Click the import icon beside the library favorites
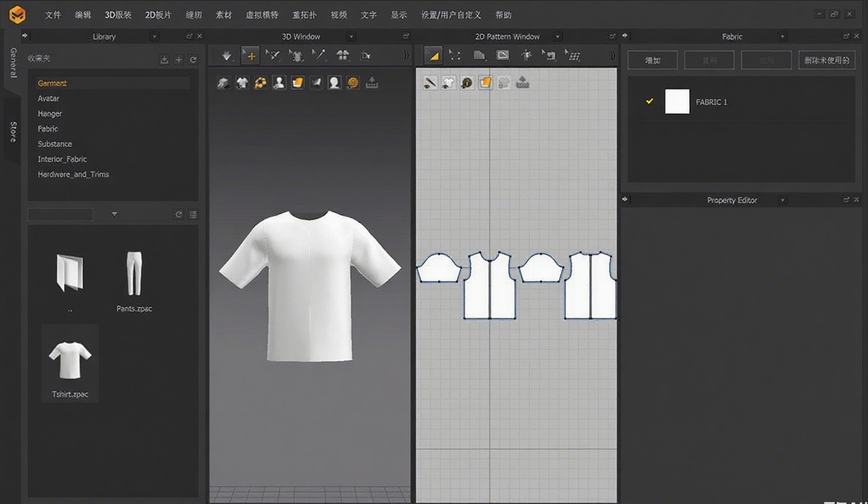The image size is (868, 504). click(164, 60)
